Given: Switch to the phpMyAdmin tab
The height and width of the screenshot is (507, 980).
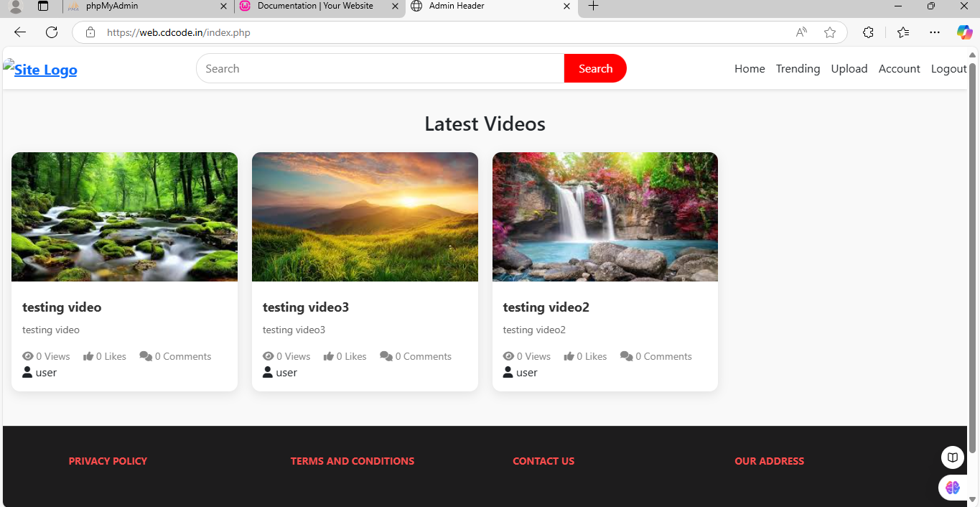Looking at the screenshot, I should (144, 6).
